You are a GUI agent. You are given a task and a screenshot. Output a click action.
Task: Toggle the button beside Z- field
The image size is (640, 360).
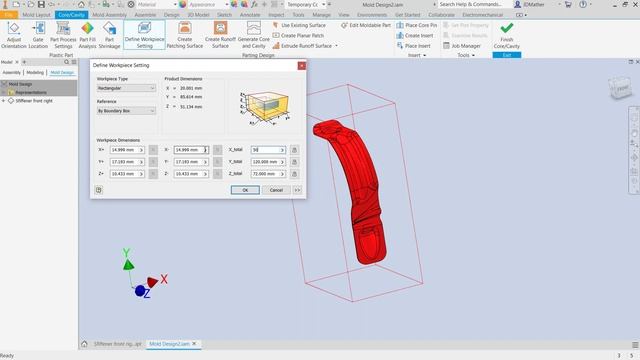pos(218,174)
